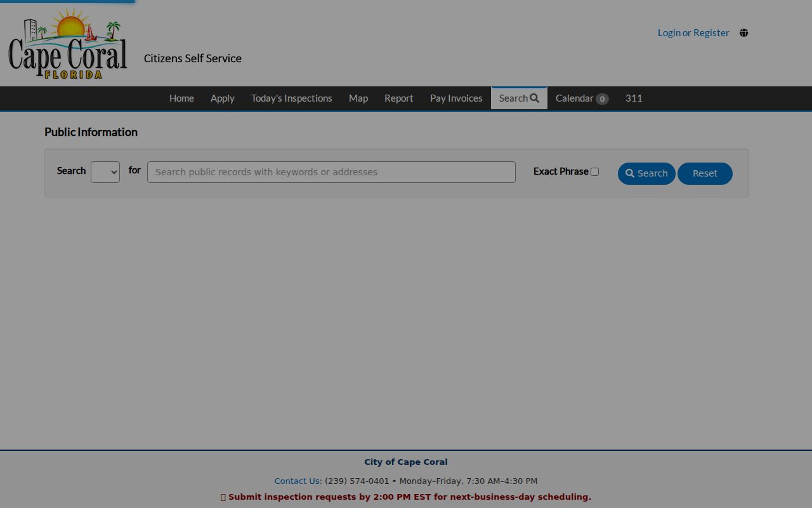Select the Map navigation item

[x=358, y=98]
